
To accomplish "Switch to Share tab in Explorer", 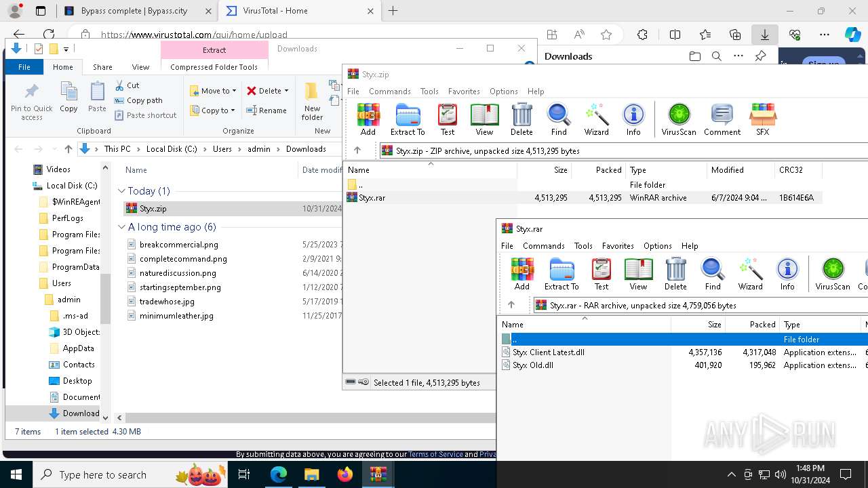I will 102,67.
